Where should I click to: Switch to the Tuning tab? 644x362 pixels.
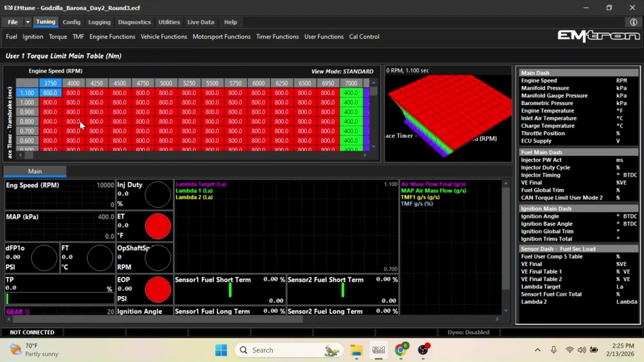coord(45,22)
